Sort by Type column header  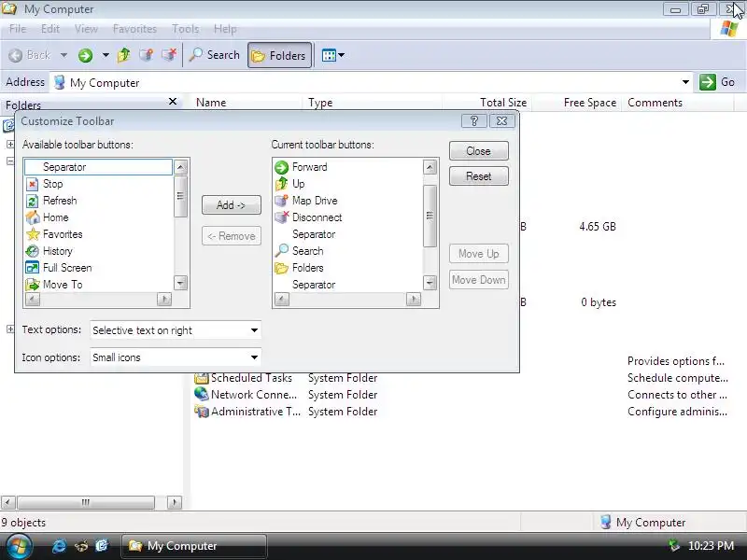tap(372, 103)
